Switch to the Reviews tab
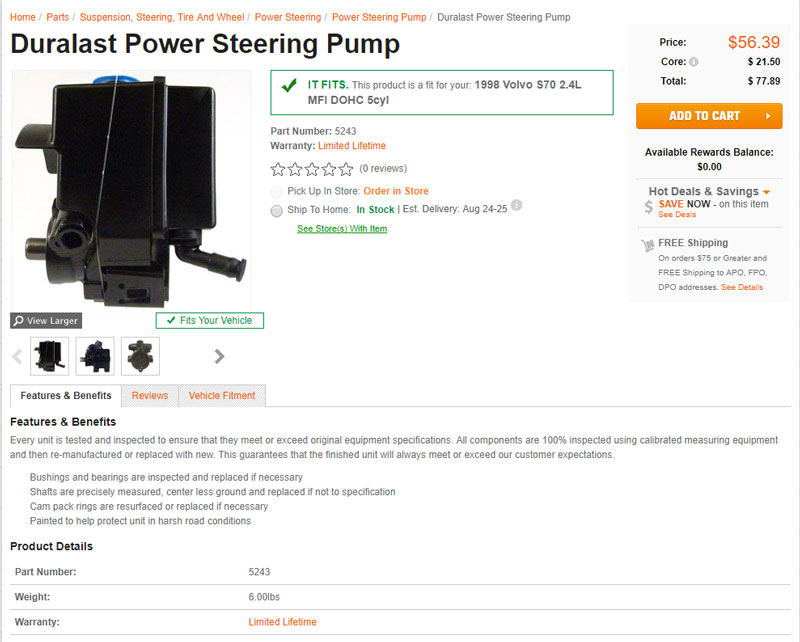Screen dimensions: 800x642 [150, 396]
